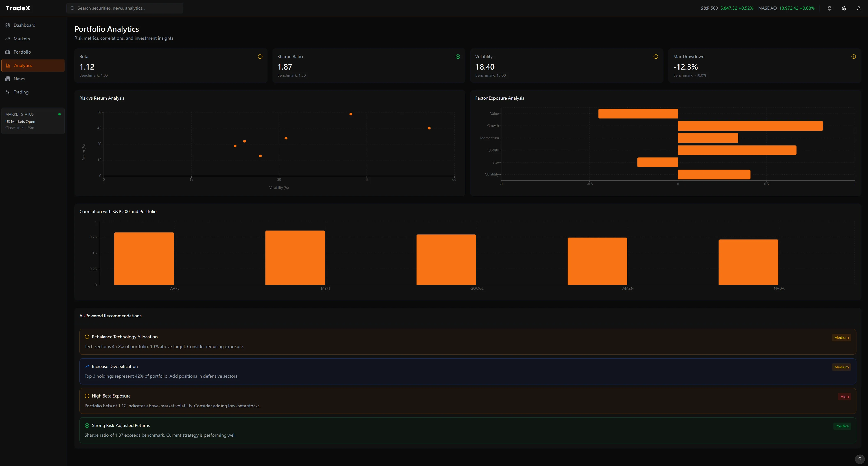868x466 pixels.
Task: Click the green check on the Sharpe Ratio card
Action: (x=458, y=57)
